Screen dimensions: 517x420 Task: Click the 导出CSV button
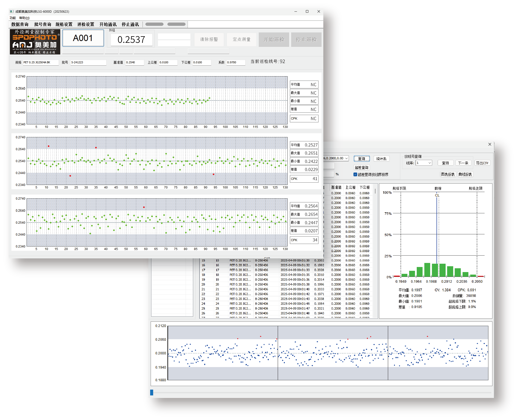tap(482, 163)
